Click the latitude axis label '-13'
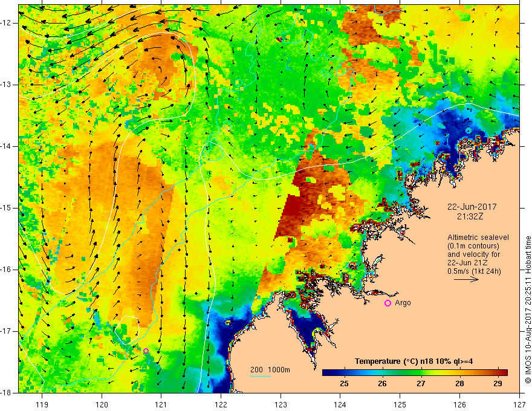The image size is (532, 411). click(6, 85)
